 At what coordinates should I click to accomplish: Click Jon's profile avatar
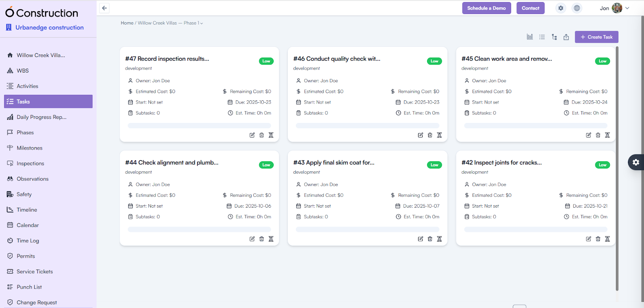(617, 8)
